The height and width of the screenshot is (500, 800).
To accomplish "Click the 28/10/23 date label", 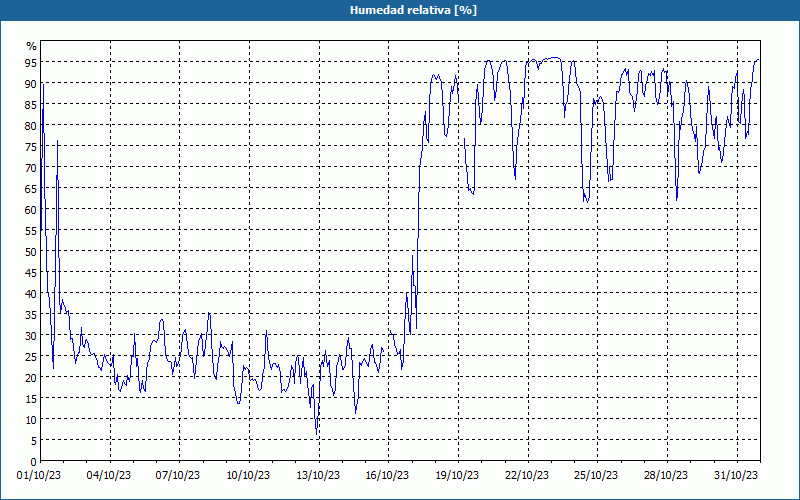I will [x=666, y=475].
